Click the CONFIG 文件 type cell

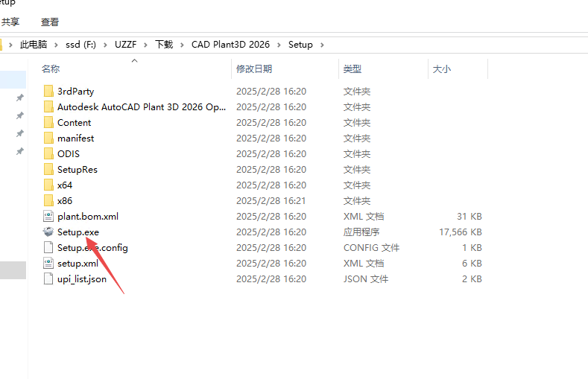click(372, 248)
